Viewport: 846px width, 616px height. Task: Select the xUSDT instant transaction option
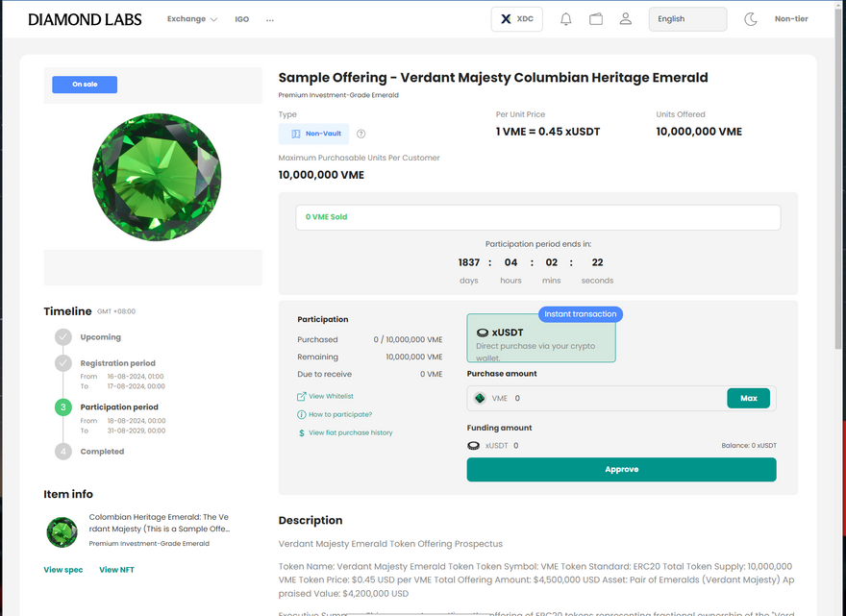[541, 338]
